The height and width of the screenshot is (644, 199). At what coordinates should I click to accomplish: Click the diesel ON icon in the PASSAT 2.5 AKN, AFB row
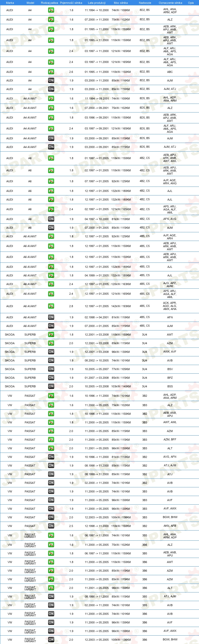[x=51, y=526]
